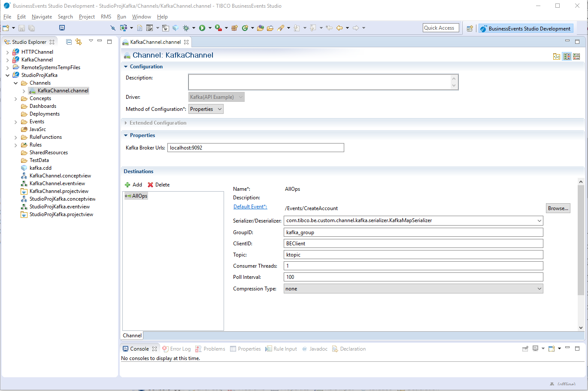Click the green Run launch icon
The height and width of the screenshot is (391, 588).
(202, 28)
